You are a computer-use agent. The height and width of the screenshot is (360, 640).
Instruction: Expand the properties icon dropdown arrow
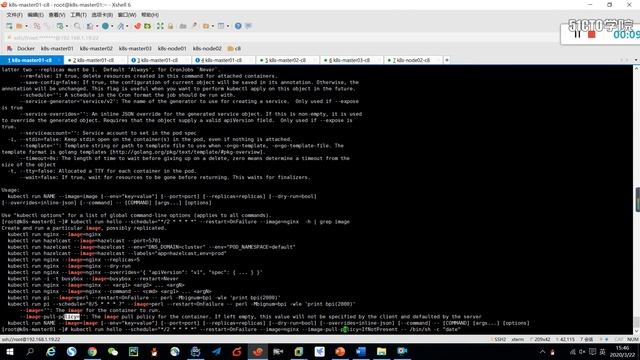pyautogui.click(x=97, y=26)
